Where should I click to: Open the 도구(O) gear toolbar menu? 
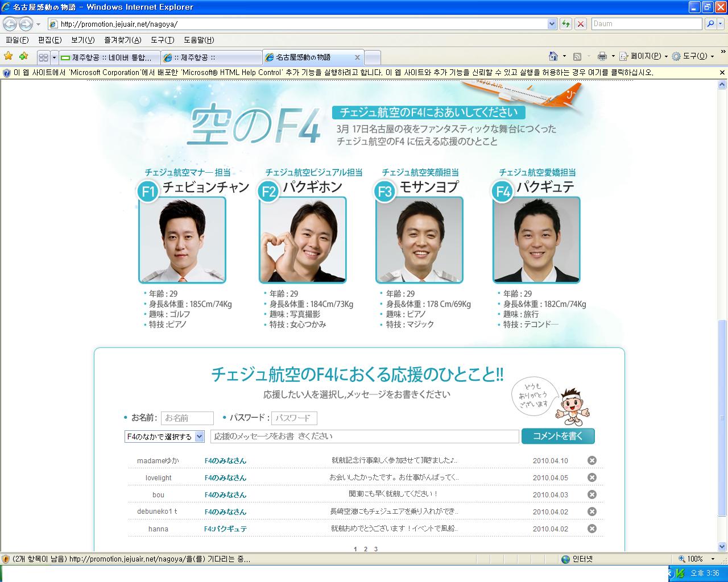693,56
